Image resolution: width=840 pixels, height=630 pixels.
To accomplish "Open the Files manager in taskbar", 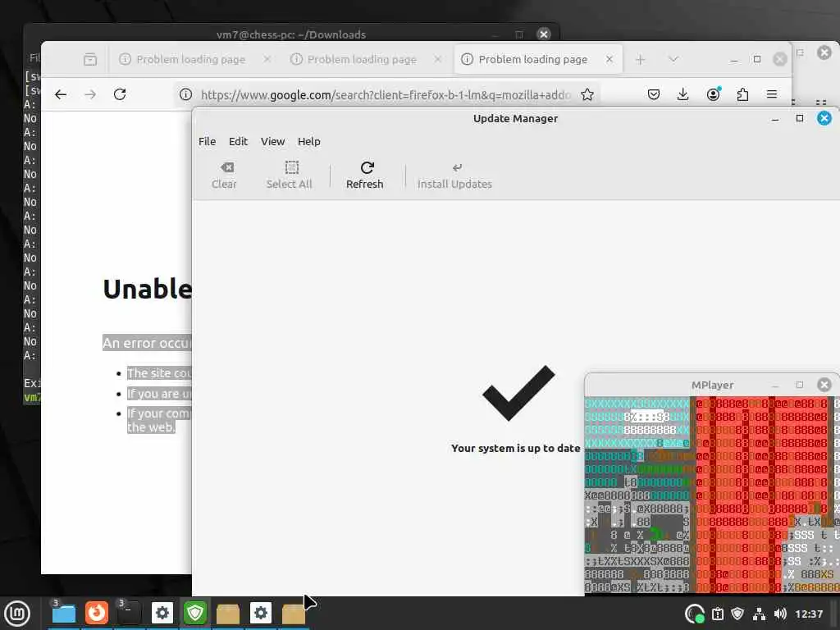I will [x=64, y=614].
